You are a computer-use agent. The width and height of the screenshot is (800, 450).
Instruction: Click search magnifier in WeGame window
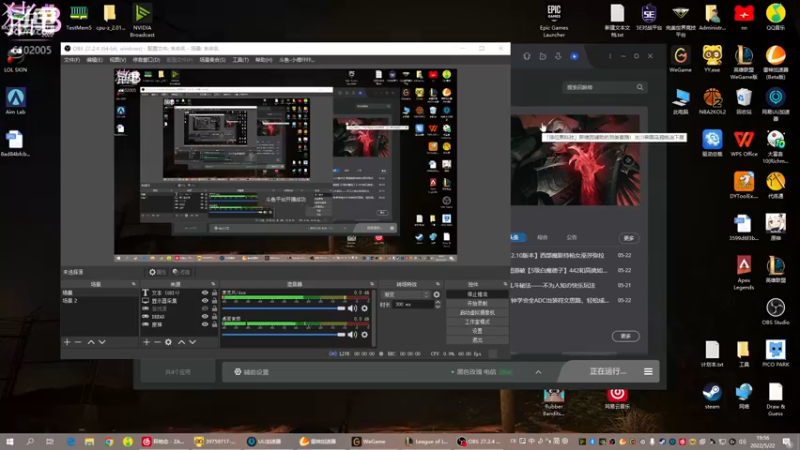click(x=640, y=87)
